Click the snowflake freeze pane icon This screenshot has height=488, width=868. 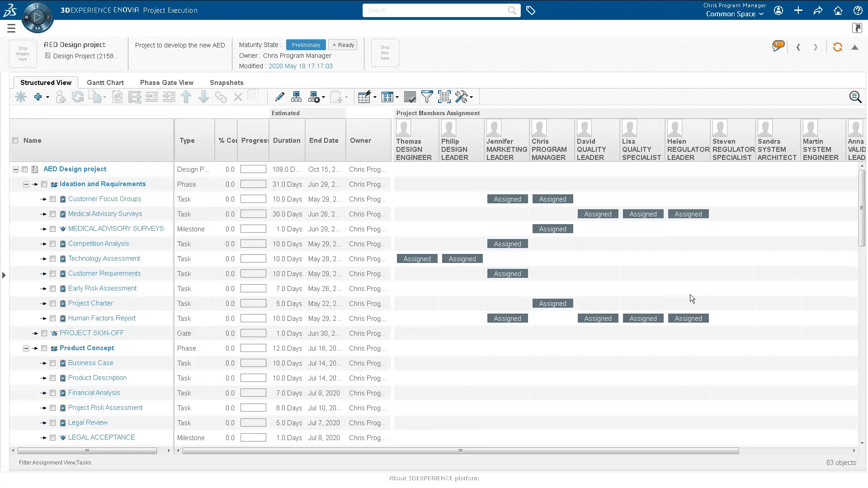coord(21,97)
